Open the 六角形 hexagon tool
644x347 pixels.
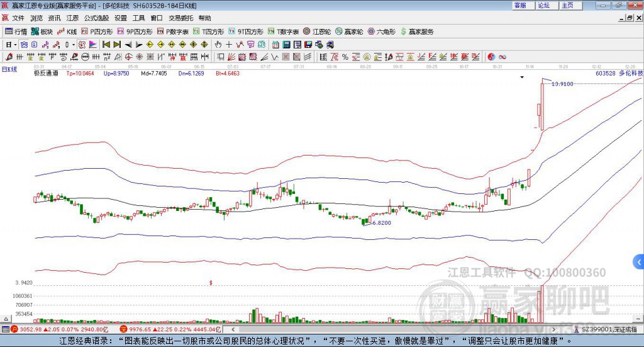(382, 31)
